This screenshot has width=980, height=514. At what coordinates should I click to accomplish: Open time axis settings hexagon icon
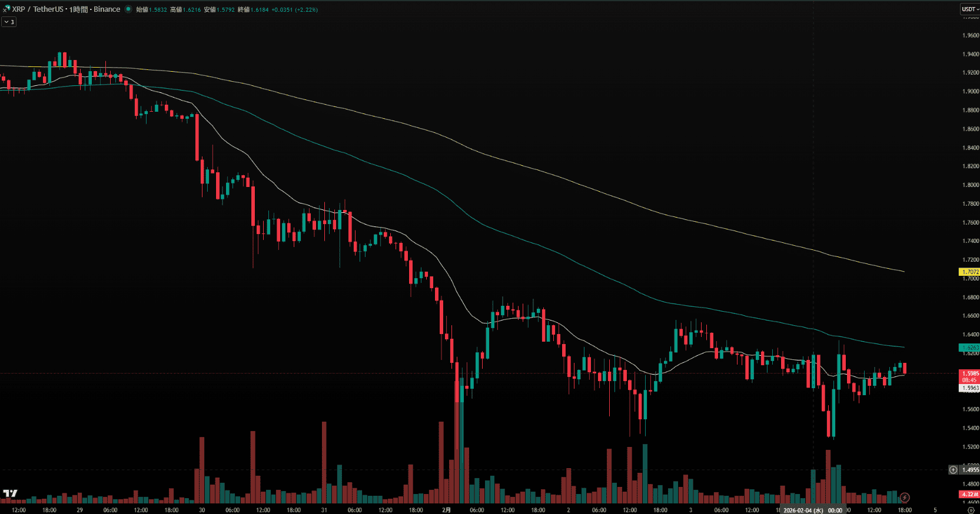click(x=971, y=510)
